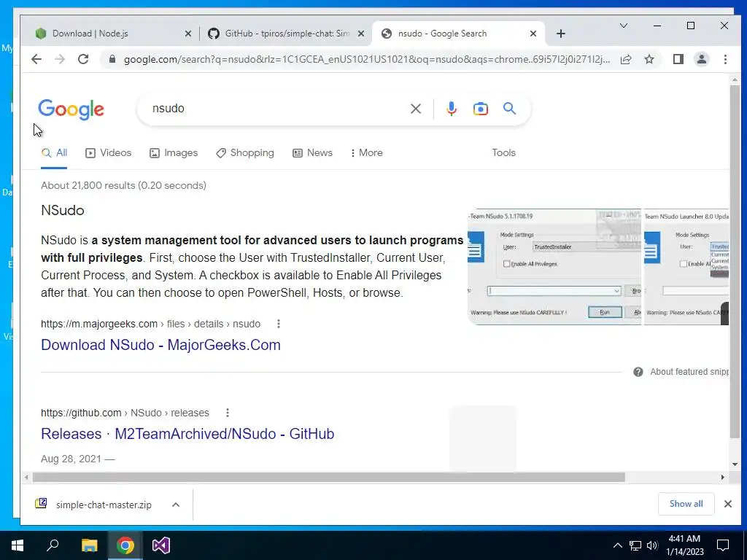Select the All results filter
Screen dimensions: 747x560
point(54,153)
